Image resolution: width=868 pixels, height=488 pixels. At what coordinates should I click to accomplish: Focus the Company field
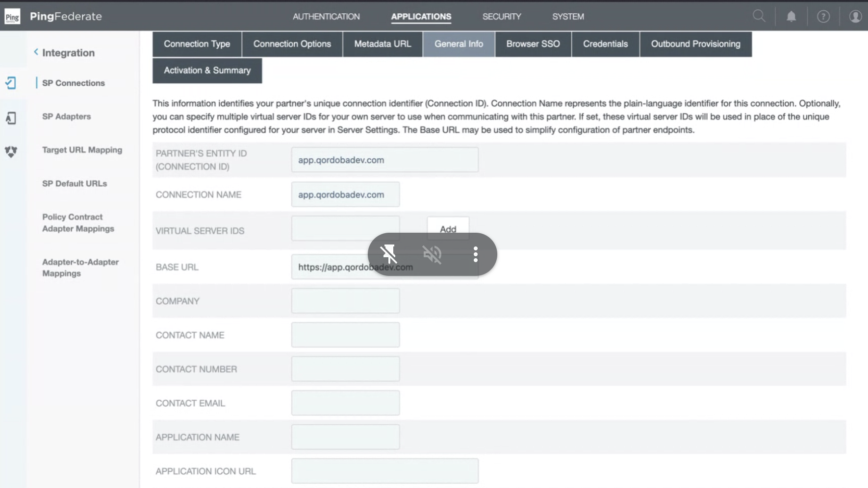point(346,301)
